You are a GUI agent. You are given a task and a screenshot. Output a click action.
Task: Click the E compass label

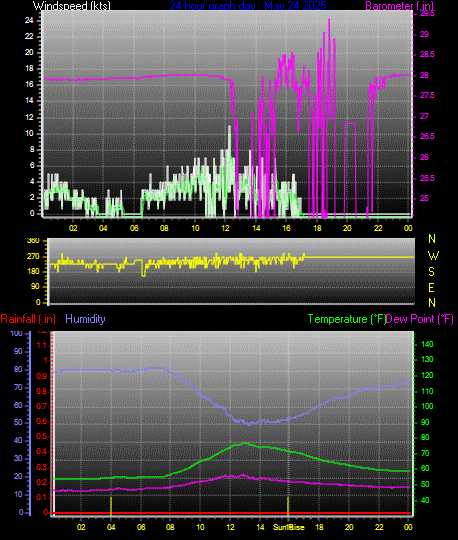431,288
